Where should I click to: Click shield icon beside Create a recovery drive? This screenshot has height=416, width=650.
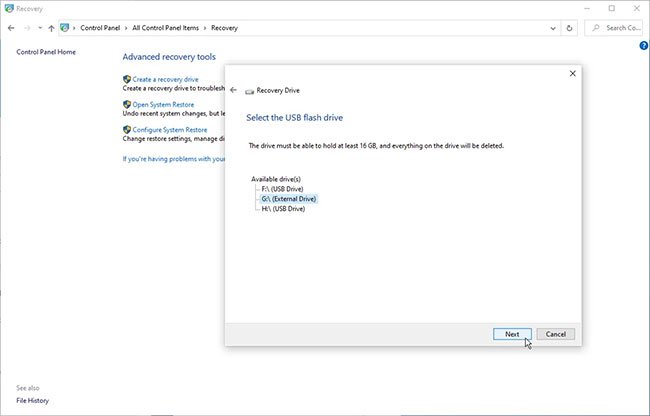[x=127, y=79]
